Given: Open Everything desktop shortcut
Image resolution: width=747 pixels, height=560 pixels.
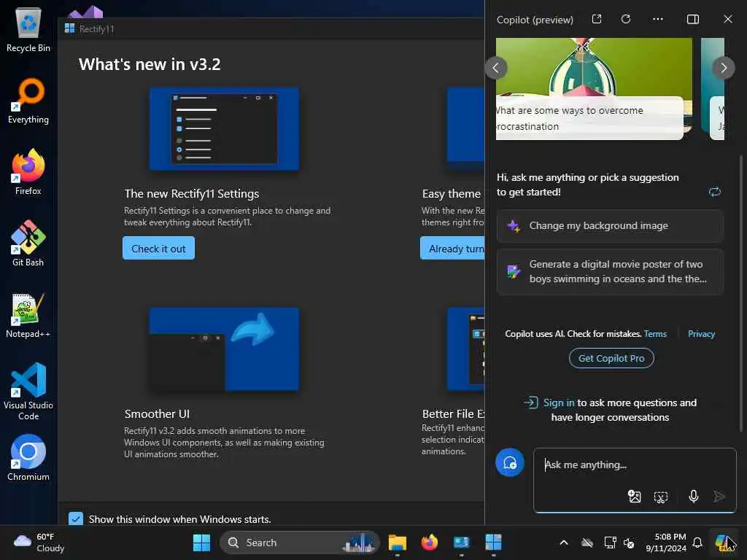Looking at the screenshot, I should 28,101.
